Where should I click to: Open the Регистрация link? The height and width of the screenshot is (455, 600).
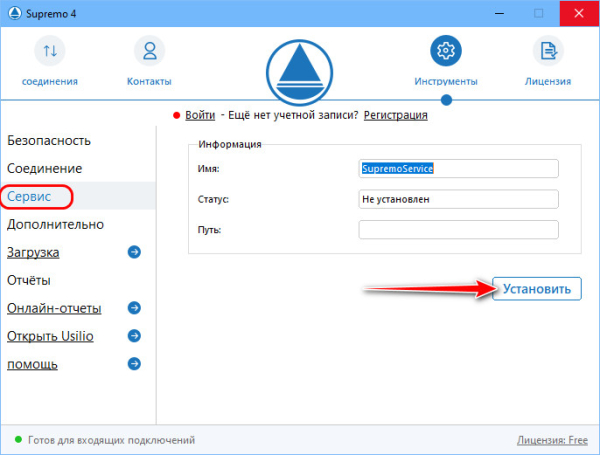395,116
